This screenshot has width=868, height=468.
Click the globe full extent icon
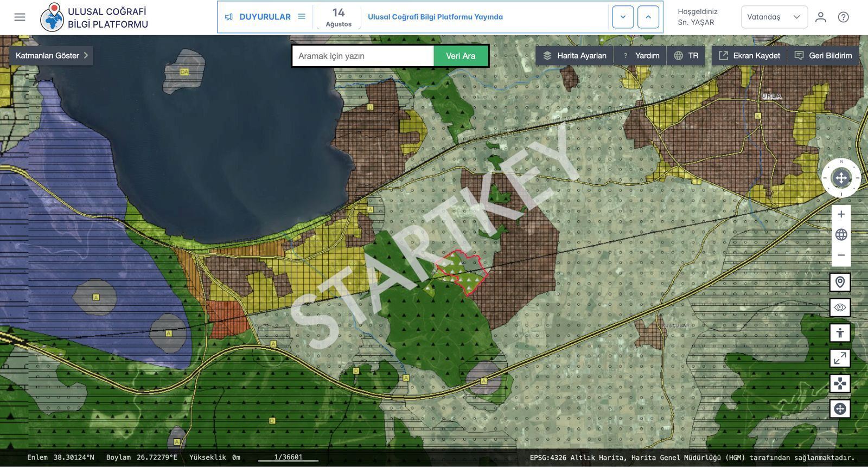(x=841, y=235)
